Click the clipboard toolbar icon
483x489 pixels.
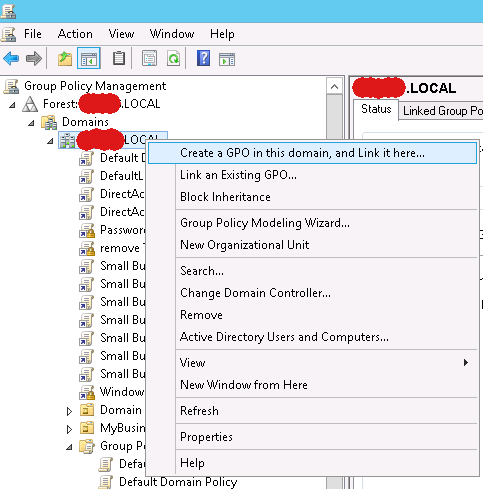119,58
